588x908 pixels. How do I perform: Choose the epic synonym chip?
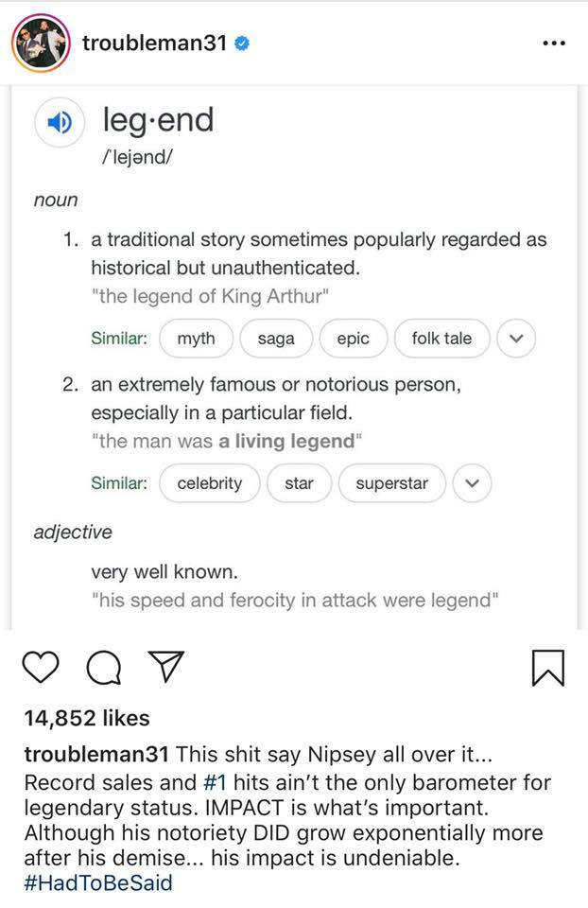[353, 339]
